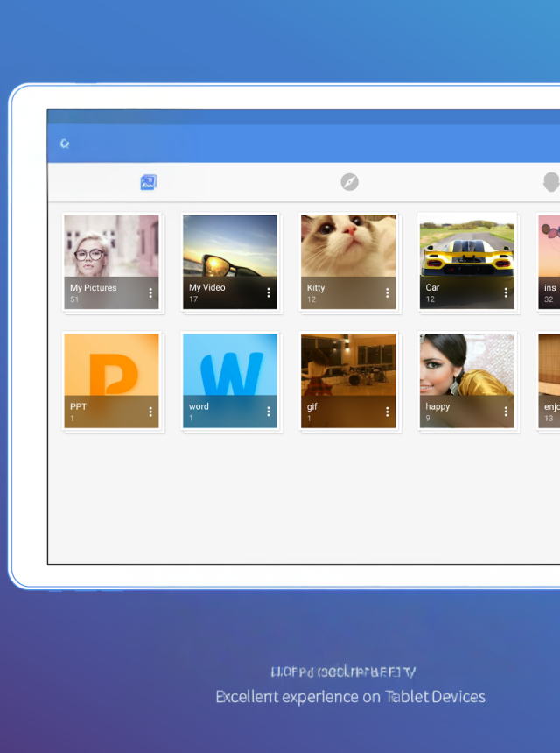Expand happy album options menu
The image size is (560, 753).
(506, 412)
